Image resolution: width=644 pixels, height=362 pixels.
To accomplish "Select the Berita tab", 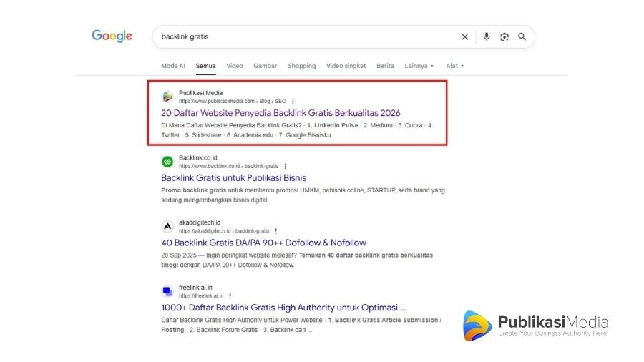I will click(x=385, y=66).
